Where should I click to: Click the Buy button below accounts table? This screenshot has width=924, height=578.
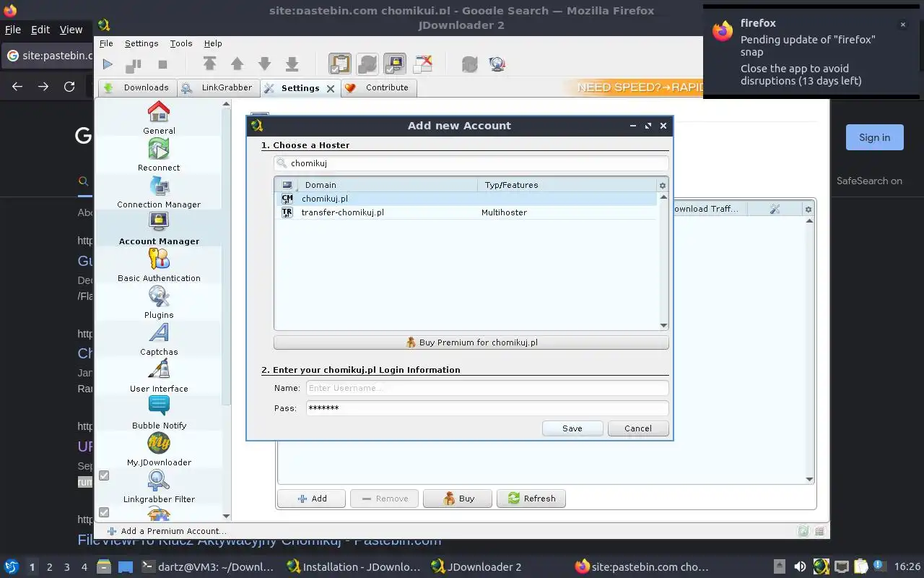[x=458, y=499]
